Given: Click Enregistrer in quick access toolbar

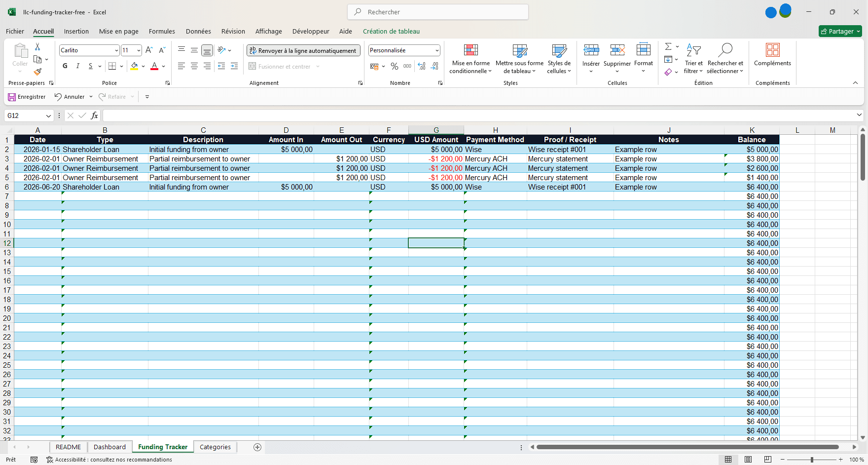Looking at the screenshot, I should (x=27, y=97).
